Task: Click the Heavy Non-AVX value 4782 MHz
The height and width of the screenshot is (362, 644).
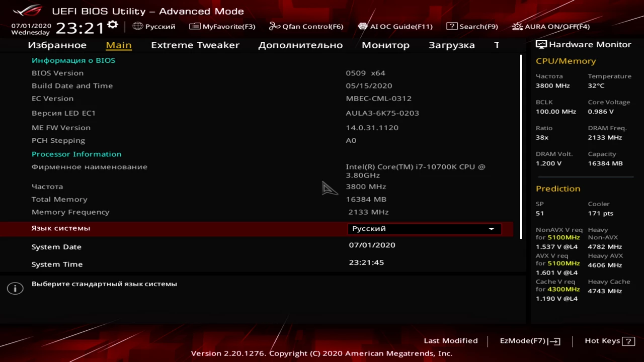Action: point(605,247)
